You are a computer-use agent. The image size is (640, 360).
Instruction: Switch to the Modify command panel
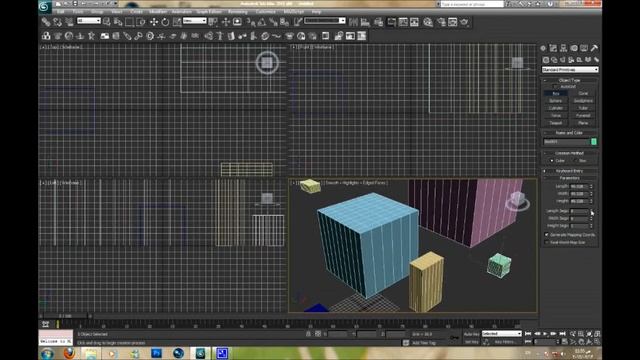pos(553,48)
